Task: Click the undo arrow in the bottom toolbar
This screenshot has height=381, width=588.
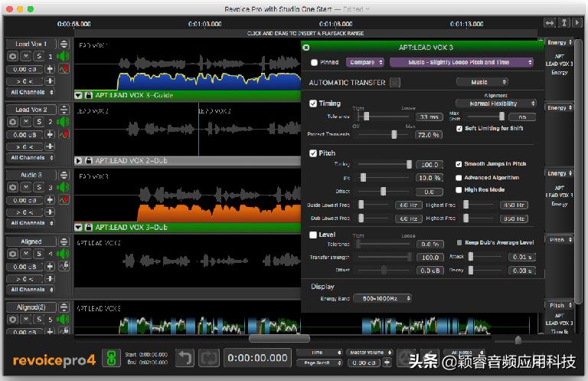Action: pos(185,358)
